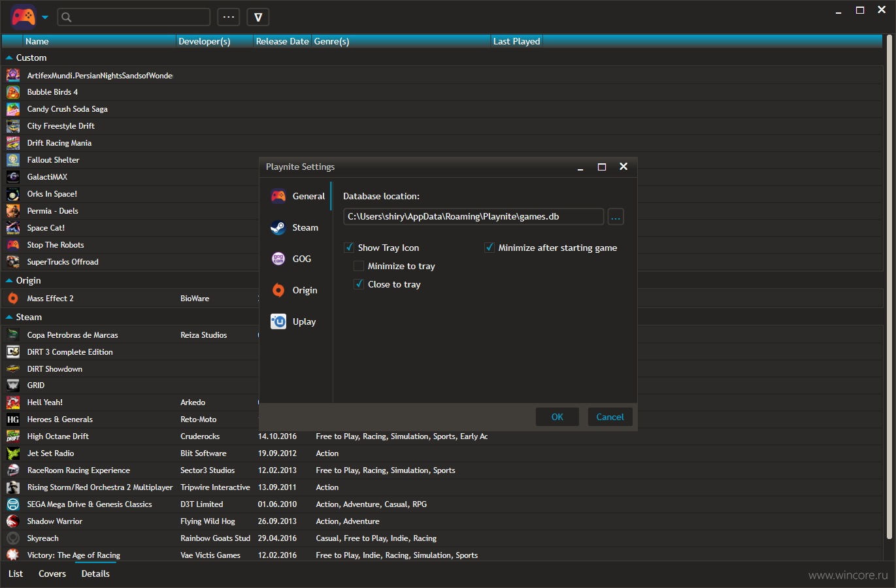Select the SuperTrucks Offroad icon
Image resolution: width=896 pixels, height=588 pixels.
(x=13, y=262)
